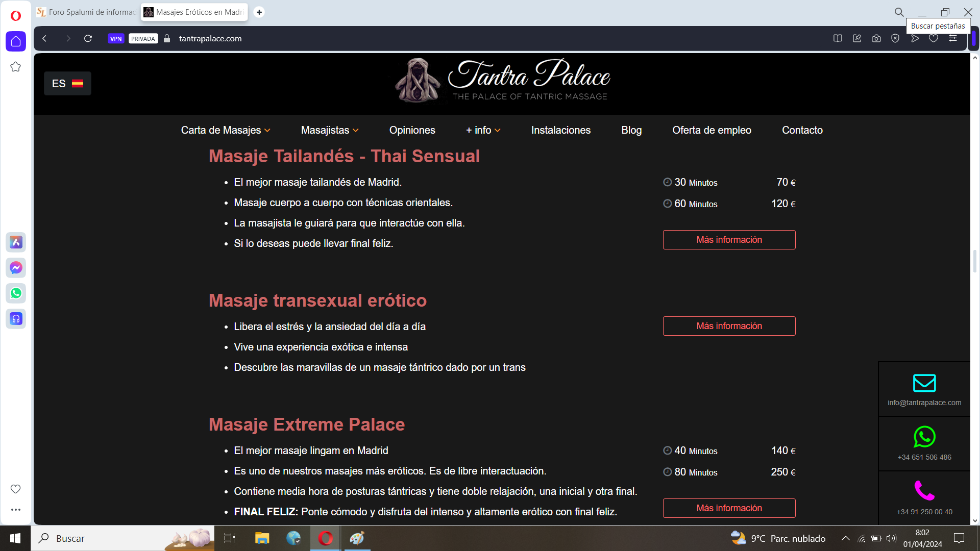Click the Opera sidebar home icon

(x=16, y=41)
